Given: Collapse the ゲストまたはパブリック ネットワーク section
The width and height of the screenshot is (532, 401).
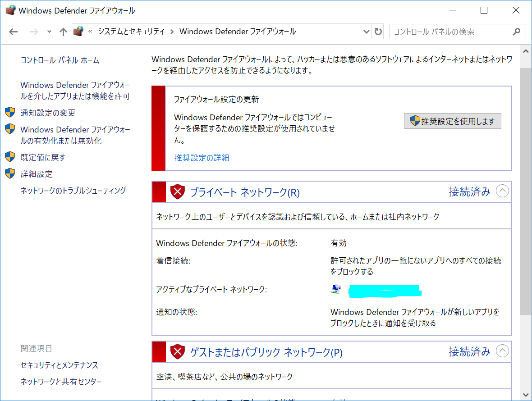Looking at the screenshot, I should coord(502,351).
